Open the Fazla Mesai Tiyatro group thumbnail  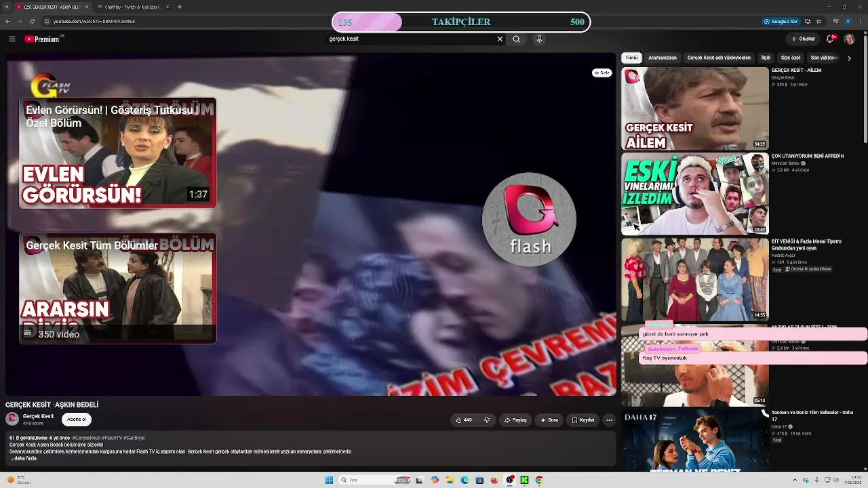695,279
